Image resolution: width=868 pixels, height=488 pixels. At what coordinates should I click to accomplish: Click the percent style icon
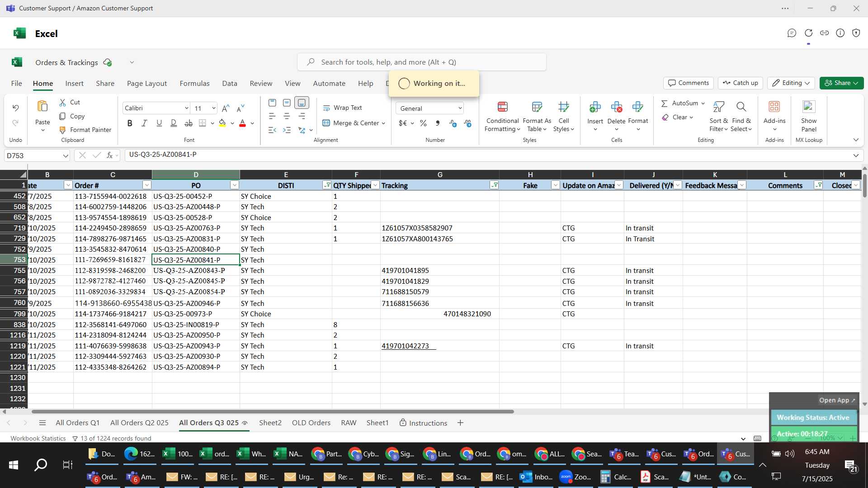pyautogui.click(x=423, y=123)
